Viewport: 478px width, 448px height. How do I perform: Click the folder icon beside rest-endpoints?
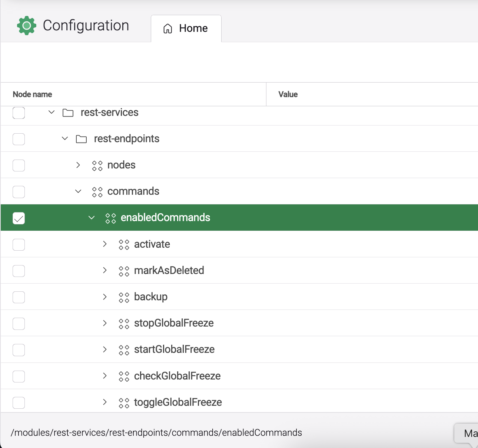pos(81,139)
